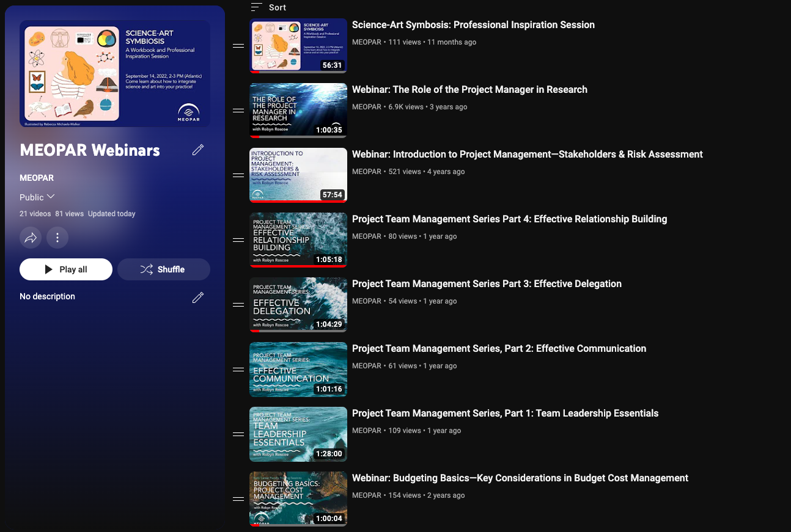
Task: Click the Play all button
Action: 66,269
